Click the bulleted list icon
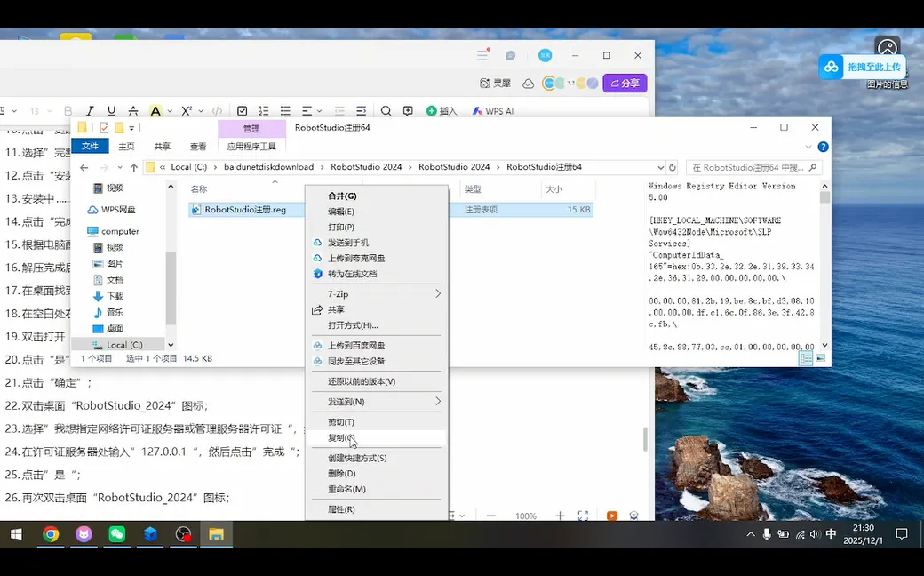The image size is (924, 576). tap(283, 109)
